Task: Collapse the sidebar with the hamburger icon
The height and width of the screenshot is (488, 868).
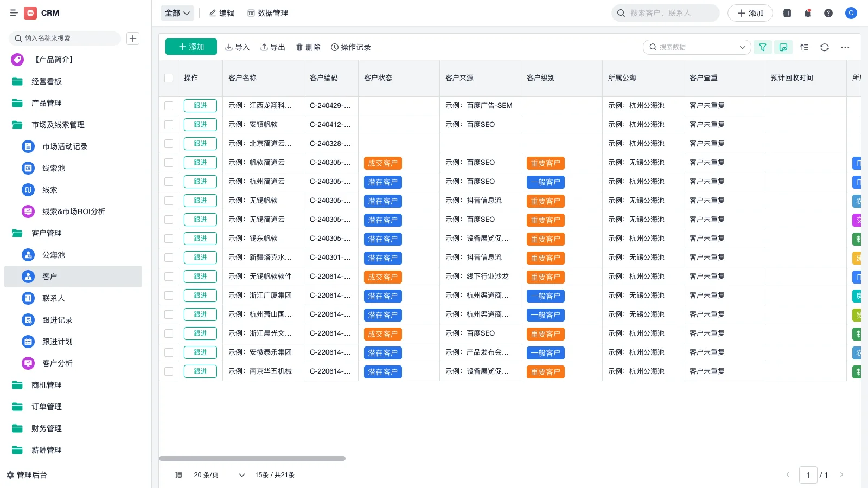Action: tap(14, 13)
